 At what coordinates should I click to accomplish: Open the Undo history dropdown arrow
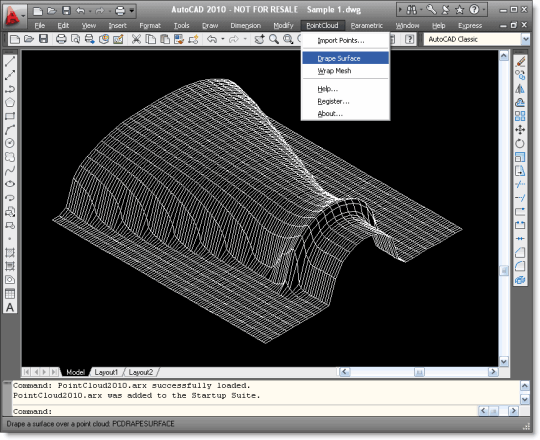223,39
